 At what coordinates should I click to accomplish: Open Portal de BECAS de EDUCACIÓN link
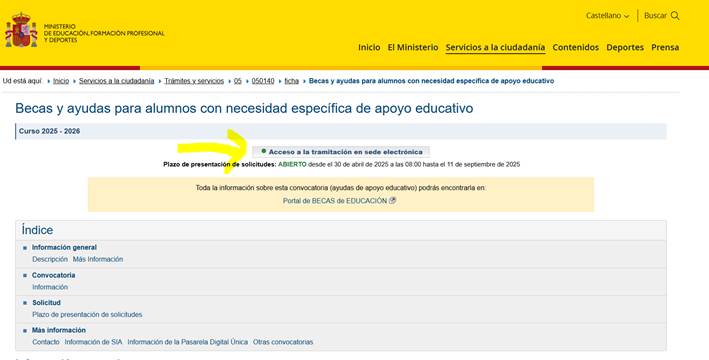pos(335,201)
